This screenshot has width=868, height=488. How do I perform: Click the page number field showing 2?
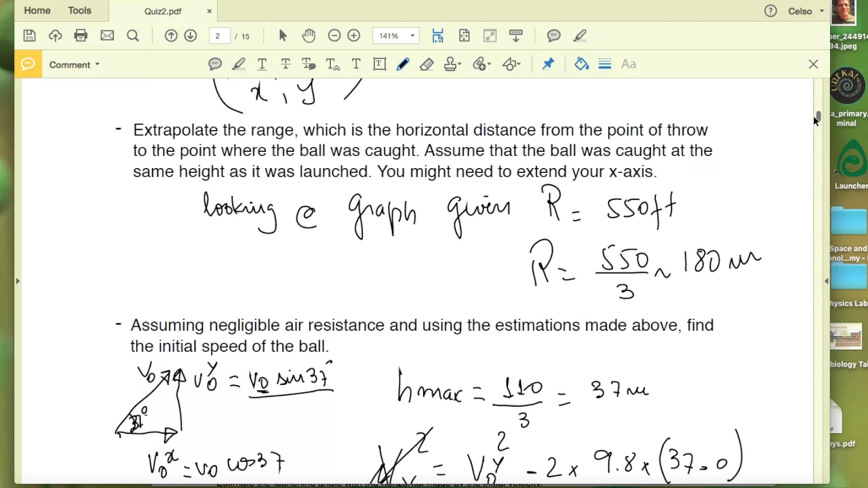pos(218,36)
